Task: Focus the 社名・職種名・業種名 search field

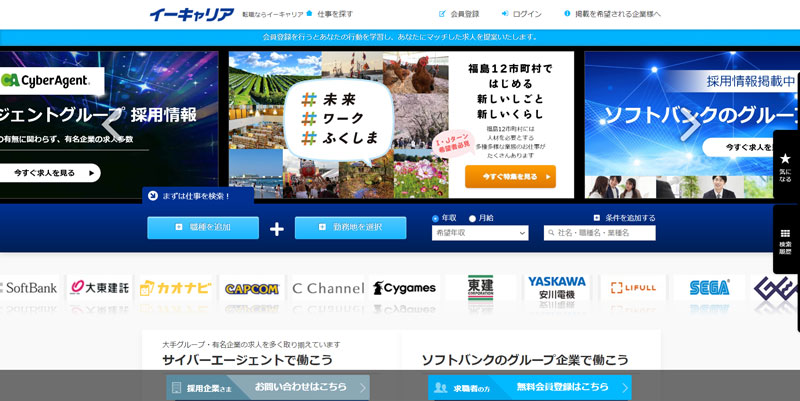Action: pos(599,233)
